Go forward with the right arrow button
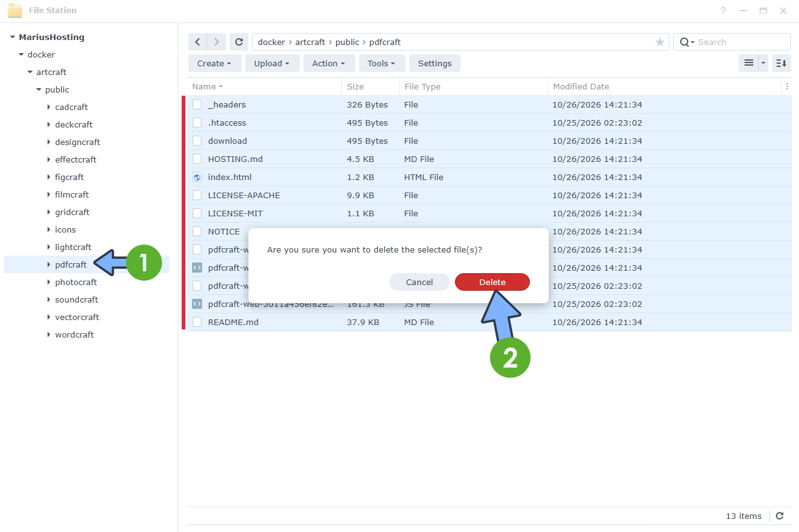This screenshot has width=799, height=532. click(x=216, y=42)
